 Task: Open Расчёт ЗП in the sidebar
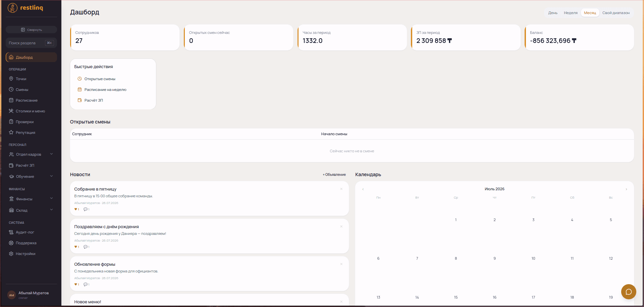[x=31, y=165]
